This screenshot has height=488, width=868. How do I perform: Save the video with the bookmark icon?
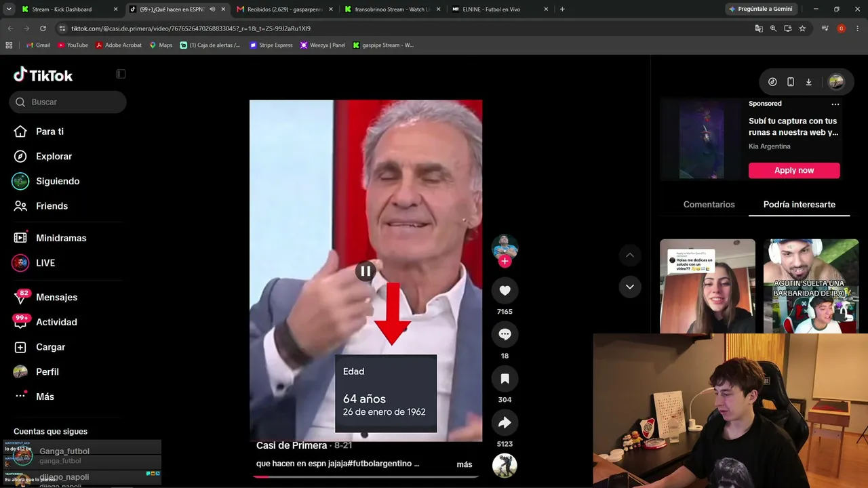click(505, 379)
